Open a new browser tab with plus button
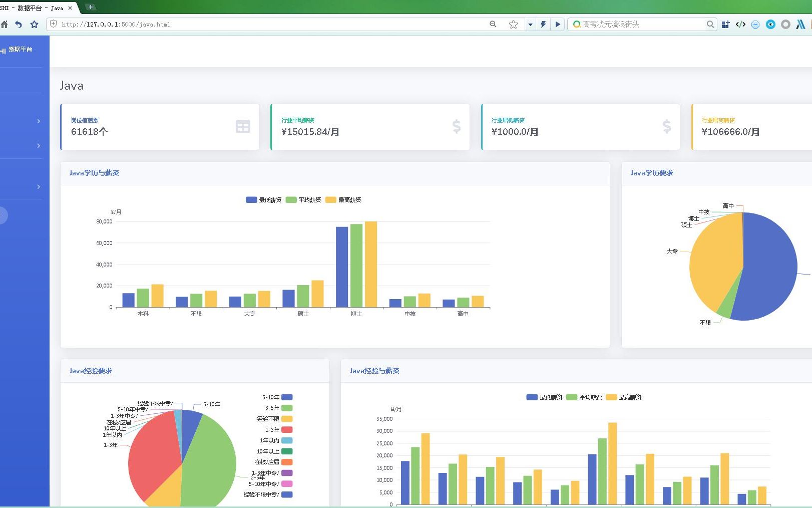The image size is (812, 508). click(91, 7)
